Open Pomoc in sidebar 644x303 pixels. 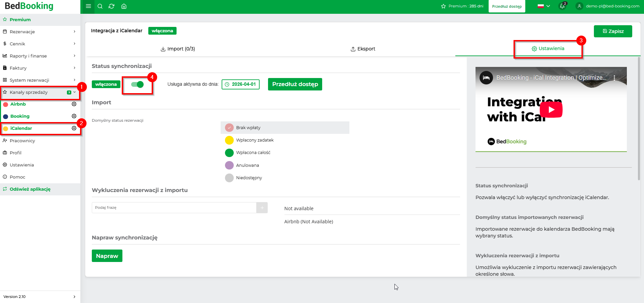[x=40, y=177]
